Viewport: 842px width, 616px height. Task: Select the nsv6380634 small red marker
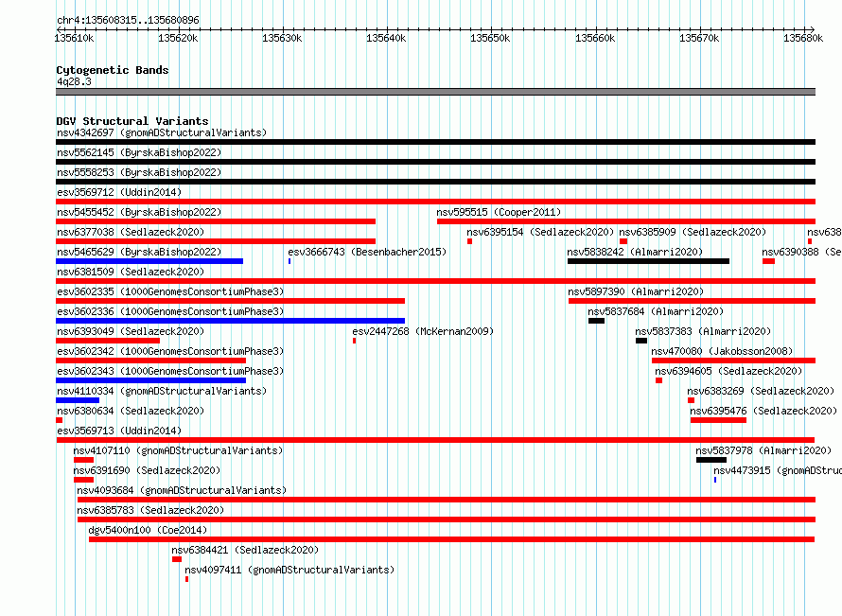coord(59,420)
